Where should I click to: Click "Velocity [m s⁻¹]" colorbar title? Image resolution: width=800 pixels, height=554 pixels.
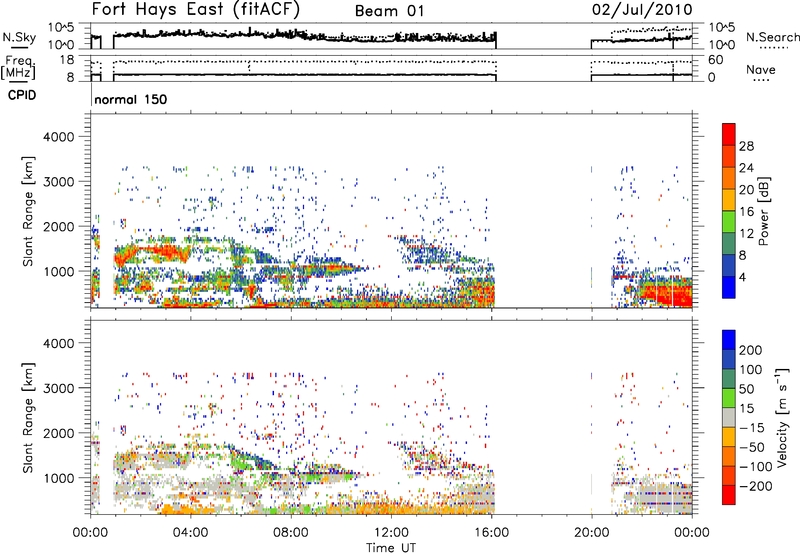point(782,417)
